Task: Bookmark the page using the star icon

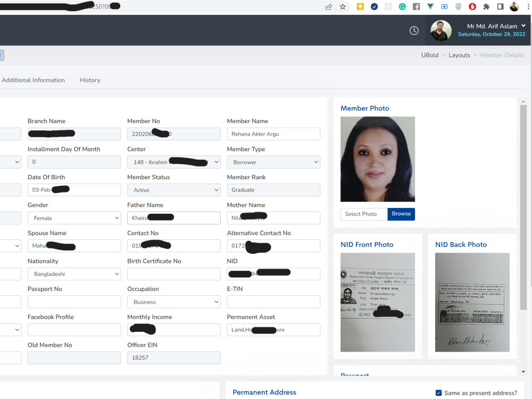Action: (343, 6)
